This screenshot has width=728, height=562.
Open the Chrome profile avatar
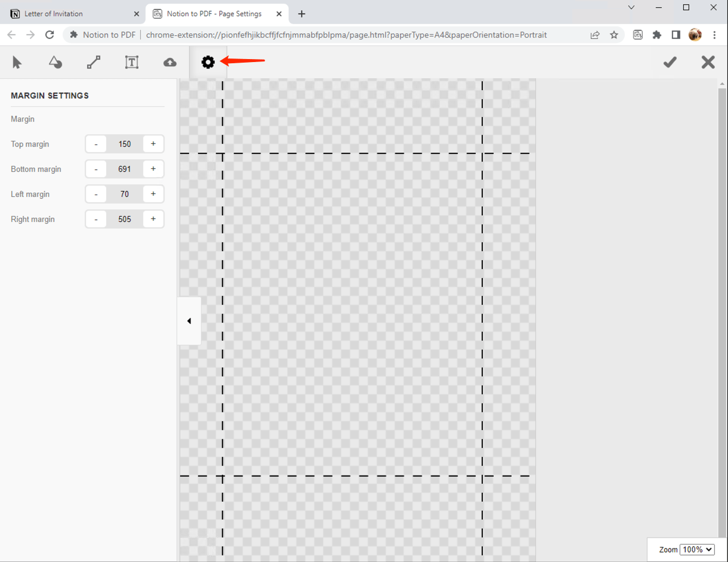click(695, 35)
